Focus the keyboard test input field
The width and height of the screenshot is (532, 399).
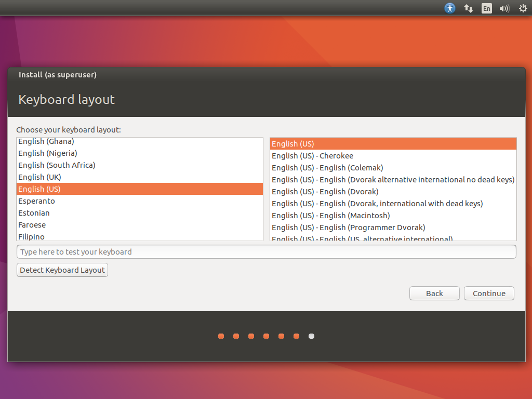click(x=267, y=252)
